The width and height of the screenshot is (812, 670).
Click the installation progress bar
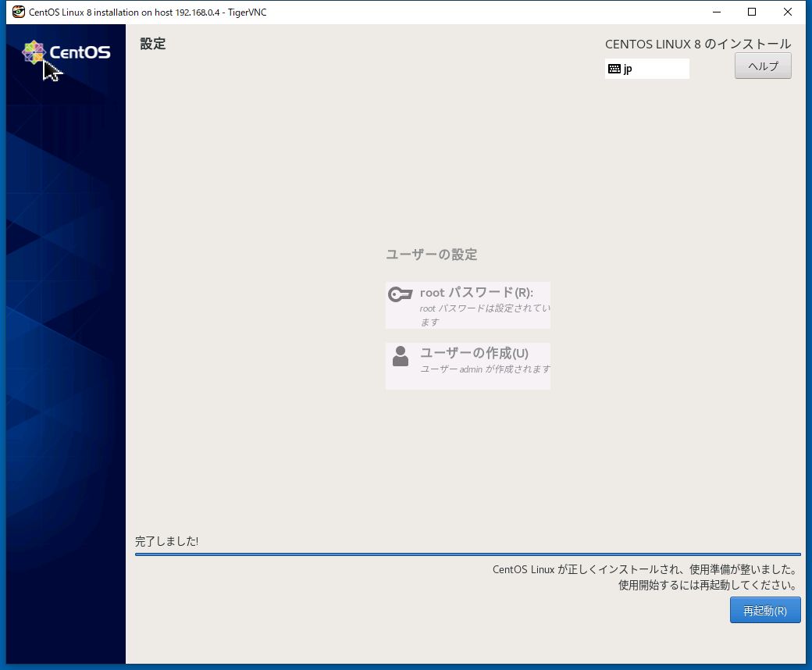click(468, 554)
